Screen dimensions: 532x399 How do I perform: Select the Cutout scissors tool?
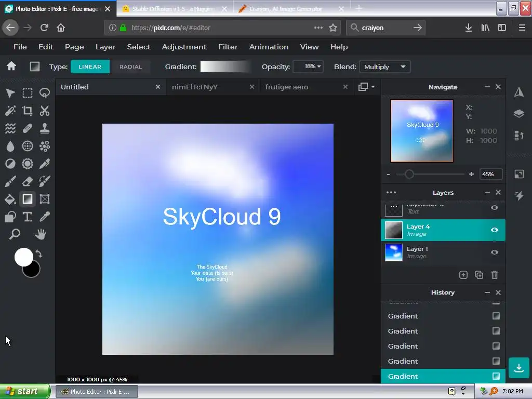point(45,111)
